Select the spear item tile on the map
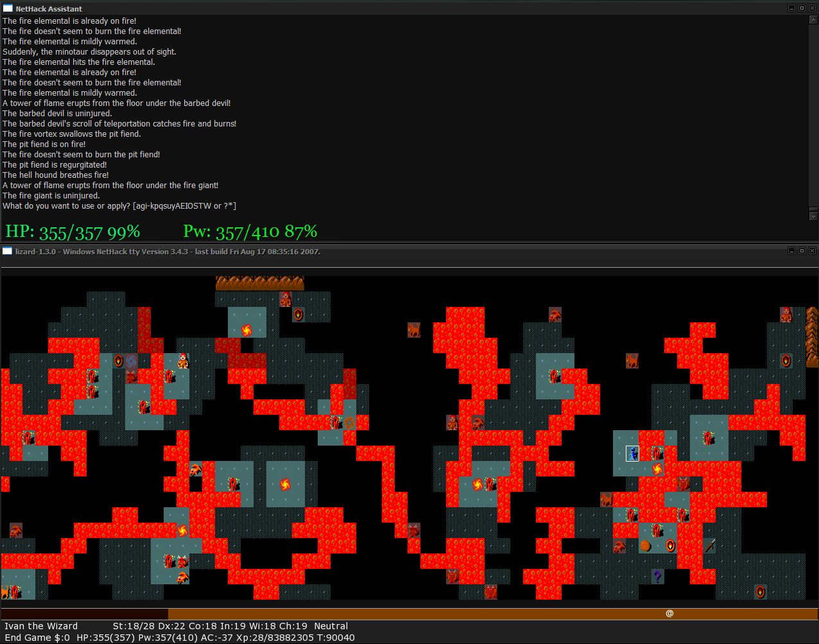Screen dimensions: 819x644 709,546
